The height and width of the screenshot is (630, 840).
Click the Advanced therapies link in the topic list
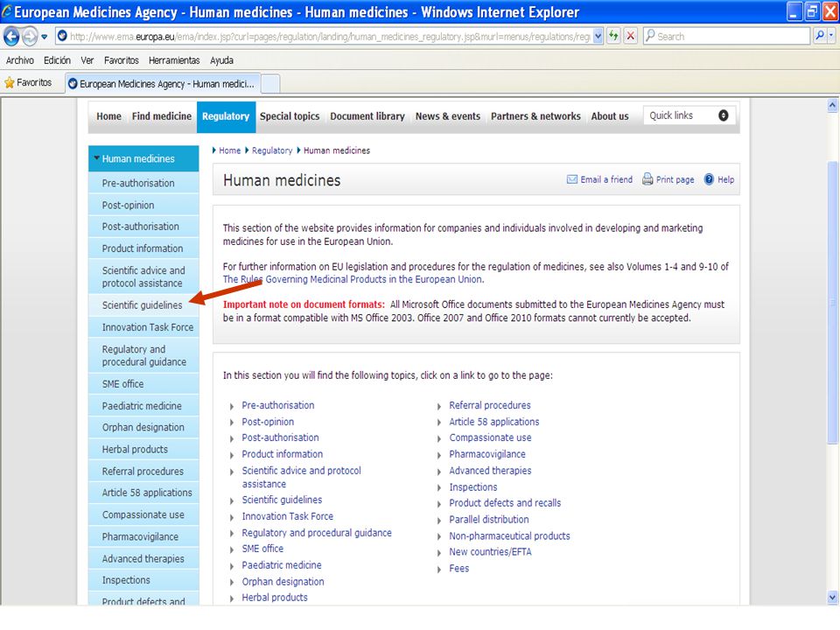490,471
